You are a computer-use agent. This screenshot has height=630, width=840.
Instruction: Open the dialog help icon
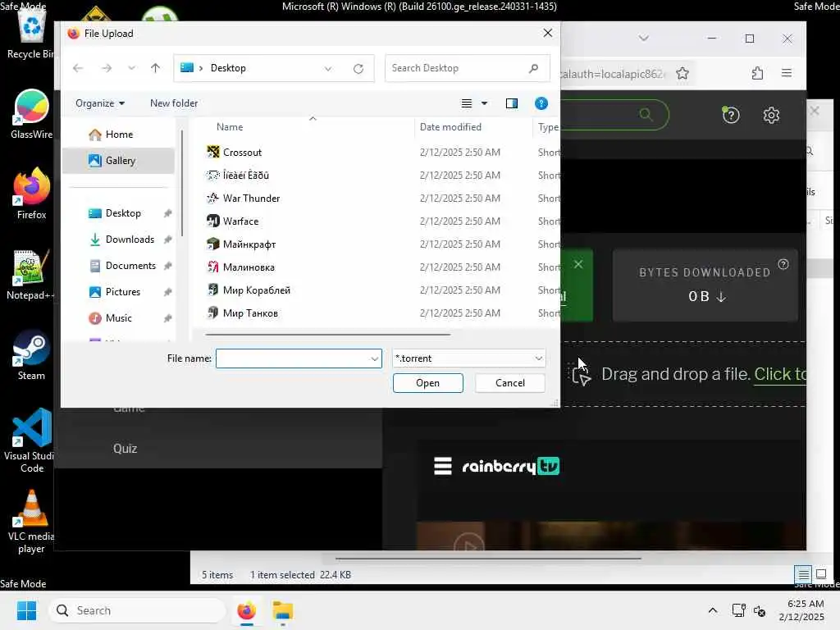[x=541, y=103]
